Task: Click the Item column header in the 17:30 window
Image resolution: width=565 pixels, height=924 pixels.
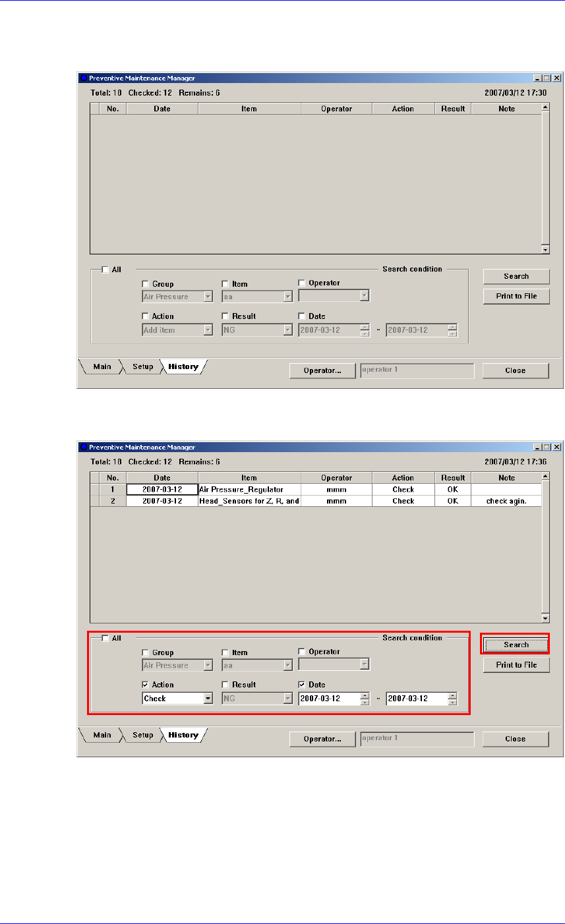Action: coord(249,109)
